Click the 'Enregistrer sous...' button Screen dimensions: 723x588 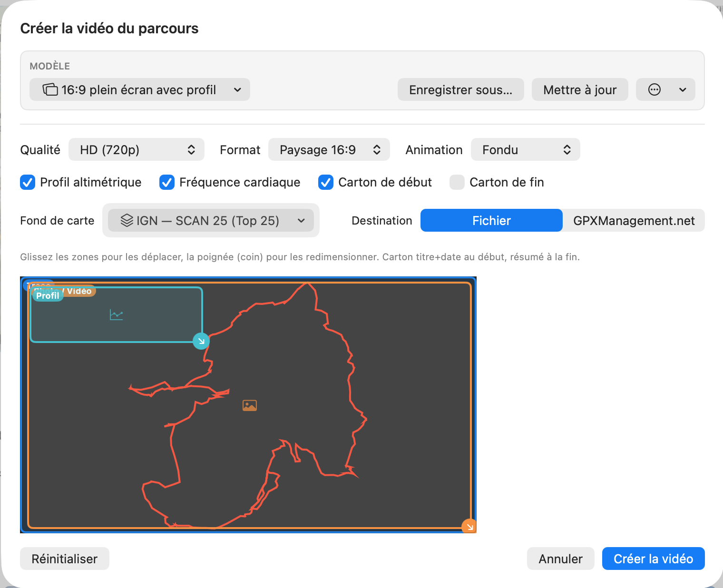click(x=460, y=89)
